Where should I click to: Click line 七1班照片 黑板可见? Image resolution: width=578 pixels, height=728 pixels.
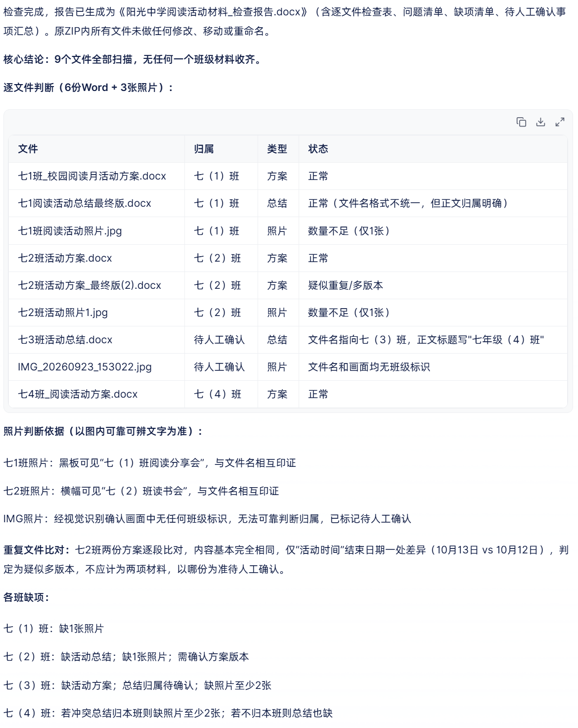[x=149, y=463]
